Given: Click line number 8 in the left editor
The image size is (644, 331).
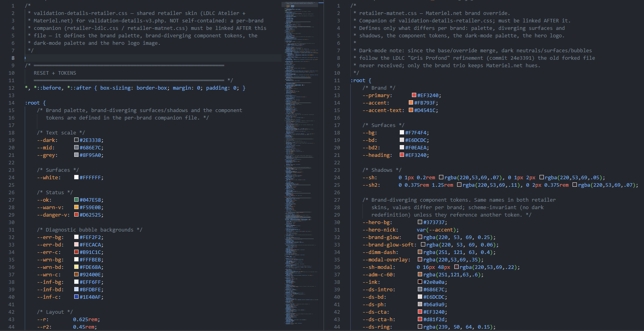Looking at the screenshot, I should pos(13,58).
